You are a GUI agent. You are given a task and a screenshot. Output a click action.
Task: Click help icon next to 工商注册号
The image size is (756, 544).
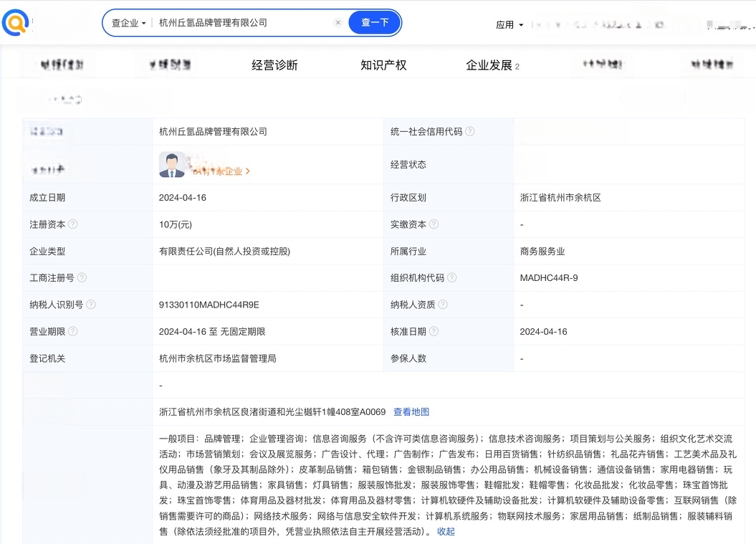click(82, 278)
